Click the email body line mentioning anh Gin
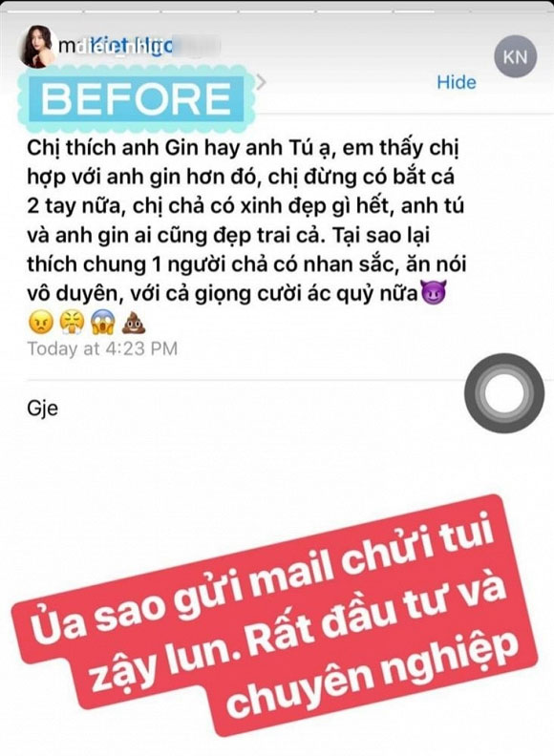 (243, 148)
